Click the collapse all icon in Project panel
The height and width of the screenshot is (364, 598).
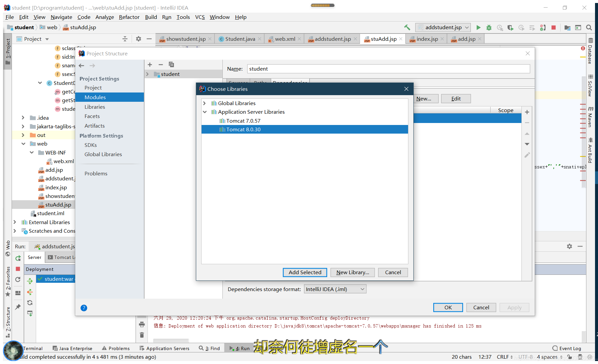point(125,39)
